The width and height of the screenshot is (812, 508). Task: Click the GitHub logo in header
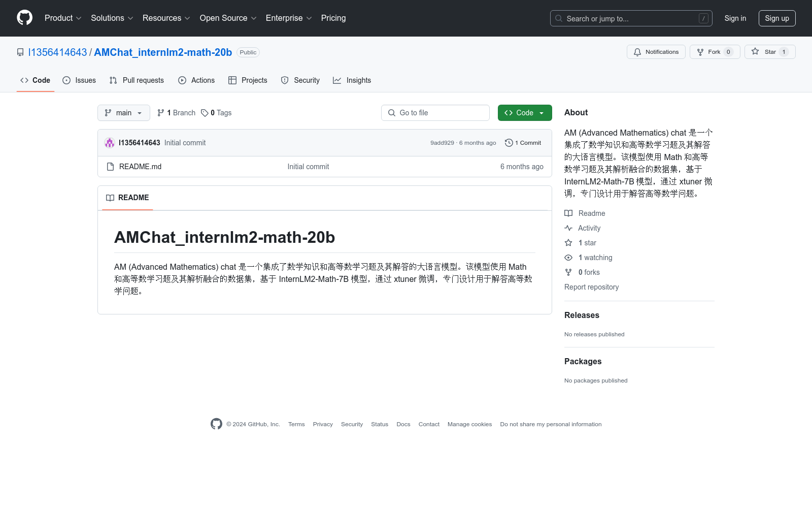coord(24,18)
